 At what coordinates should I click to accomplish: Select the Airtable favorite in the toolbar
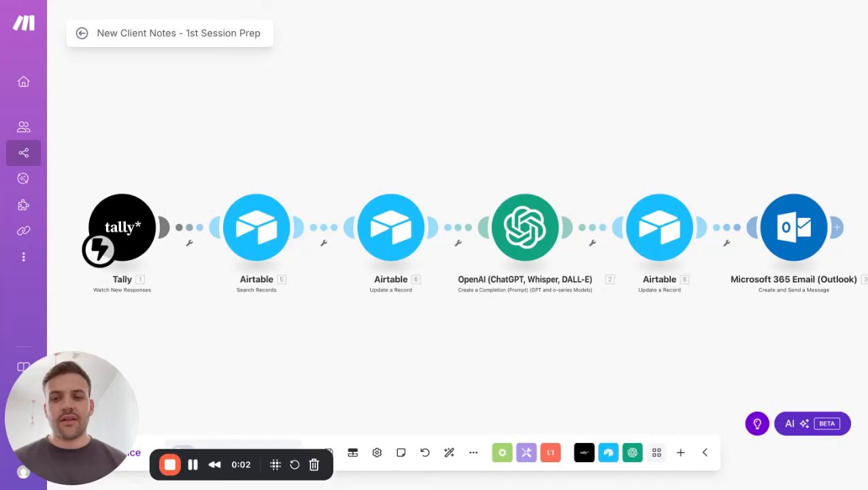click(608, 453)
